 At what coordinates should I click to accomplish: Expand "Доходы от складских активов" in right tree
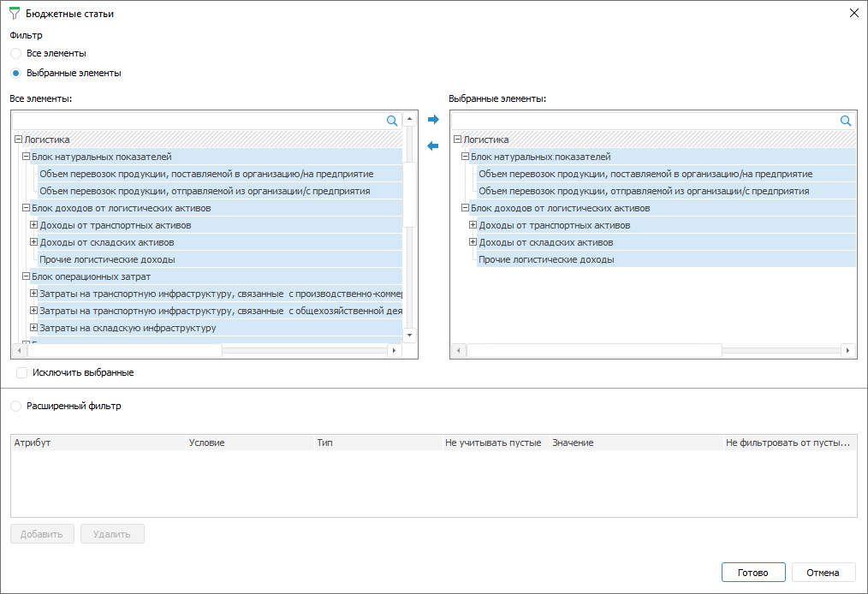[473, 242]
